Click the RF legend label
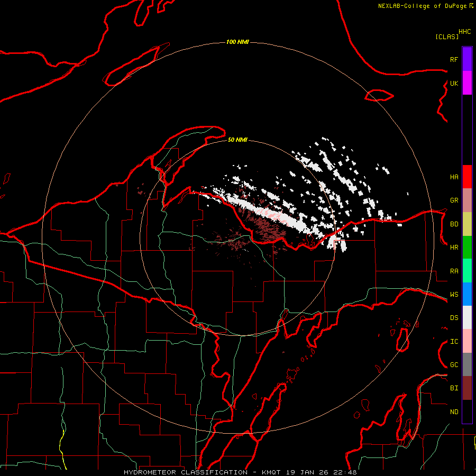 coord(454,59)
